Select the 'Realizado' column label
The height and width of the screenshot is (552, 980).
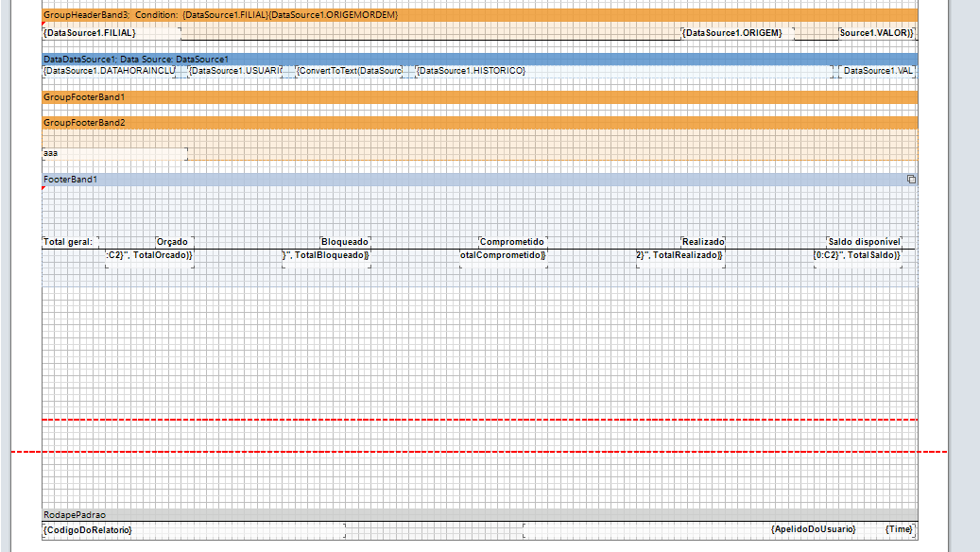tap(703, 242)
